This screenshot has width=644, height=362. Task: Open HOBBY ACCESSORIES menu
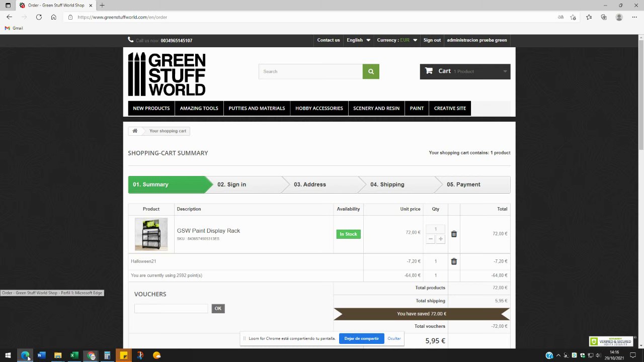point(319,108)
